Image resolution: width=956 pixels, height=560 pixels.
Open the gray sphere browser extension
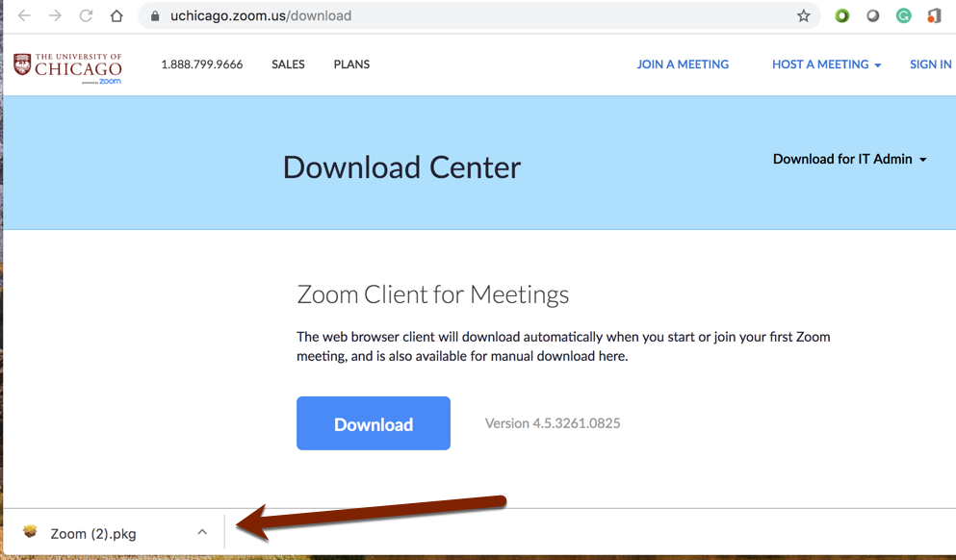click(x=873, y=15)
